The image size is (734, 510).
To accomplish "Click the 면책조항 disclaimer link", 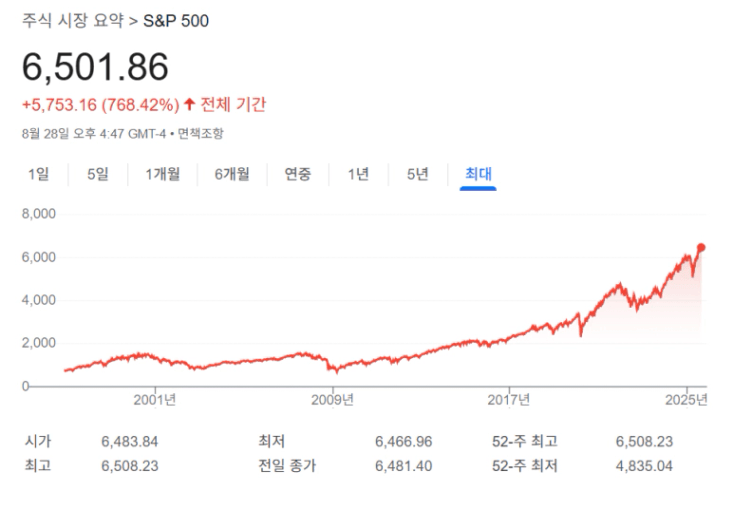I will tap(200, 133).
